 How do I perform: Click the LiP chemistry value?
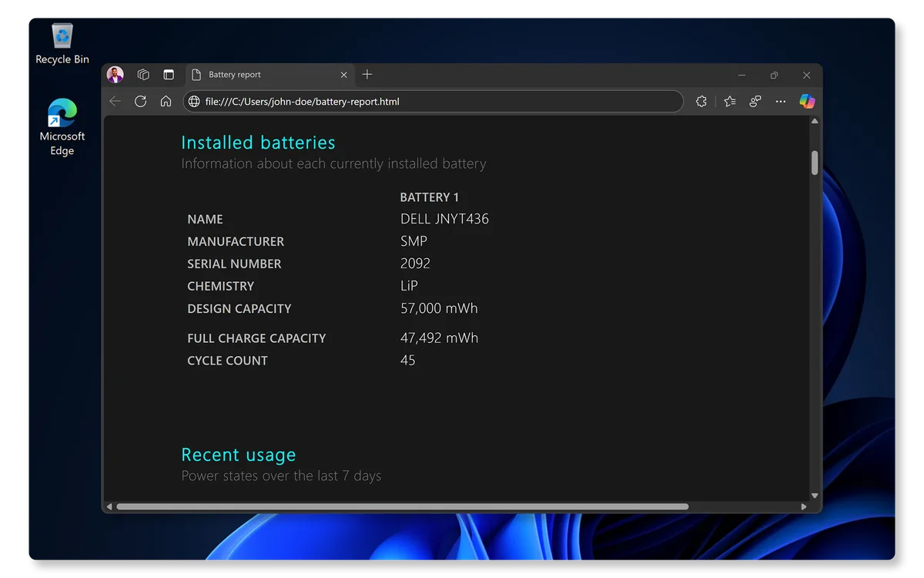pos(409,286)
